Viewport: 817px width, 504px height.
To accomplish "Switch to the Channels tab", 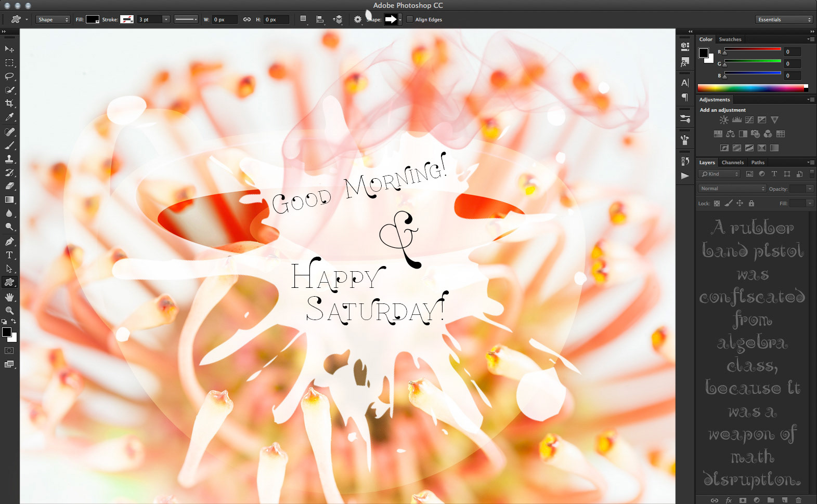I will click(733, 163).
